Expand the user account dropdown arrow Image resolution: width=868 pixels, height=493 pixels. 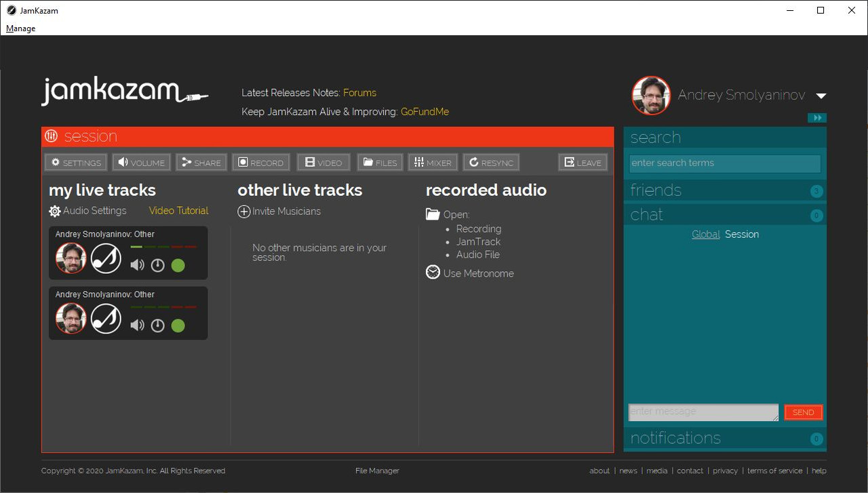point(821,96)
